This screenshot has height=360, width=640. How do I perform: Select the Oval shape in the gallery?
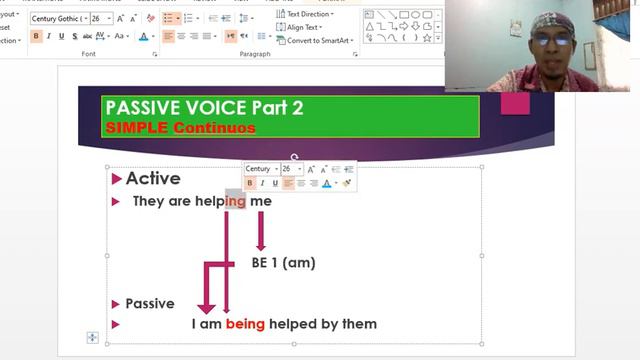[x=416, y=15]
